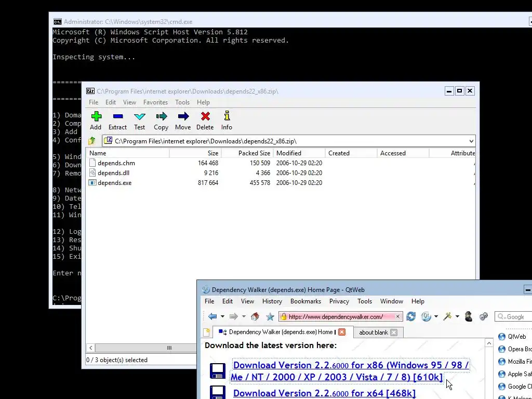Open the back history dropdown arrow in QtWeb
The height and width of the screenshot is (399, 532).
[222, 316]
